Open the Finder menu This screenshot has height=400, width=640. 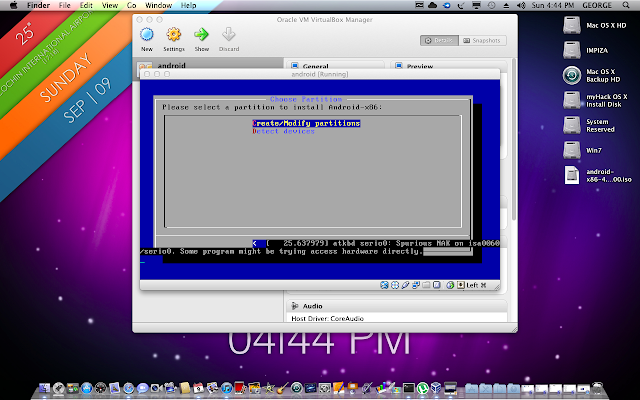tap(38, 5)
